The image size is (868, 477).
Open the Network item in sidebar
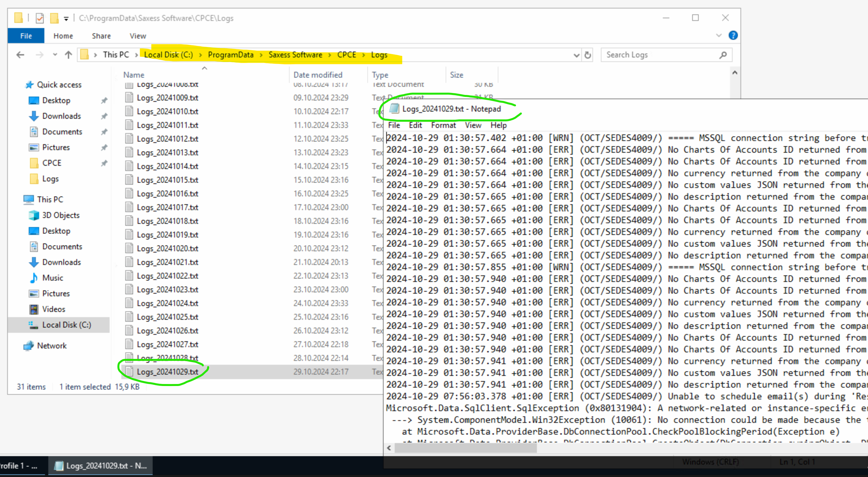click(52, 346)
